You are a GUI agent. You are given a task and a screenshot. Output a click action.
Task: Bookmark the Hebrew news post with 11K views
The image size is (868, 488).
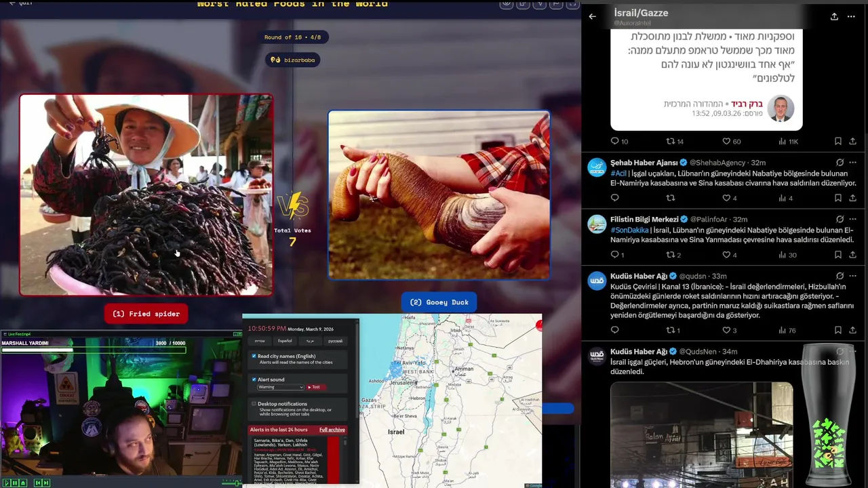[838, 141]
